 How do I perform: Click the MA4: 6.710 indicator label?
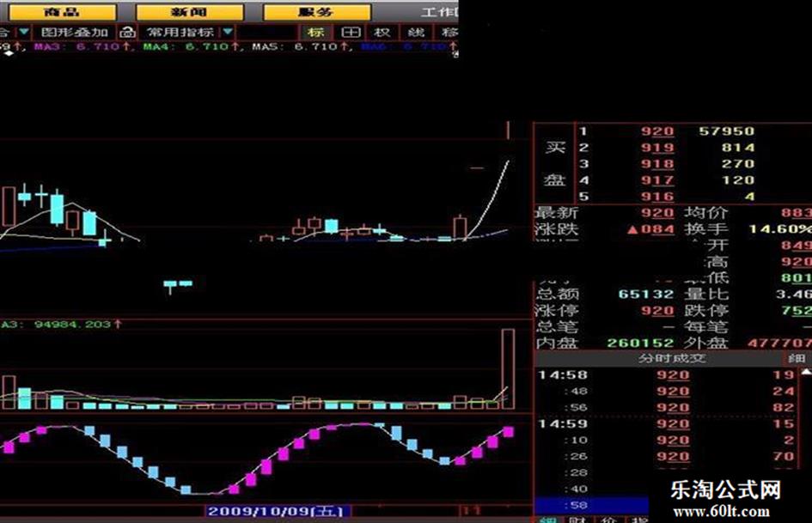click(x=191, y=46)
